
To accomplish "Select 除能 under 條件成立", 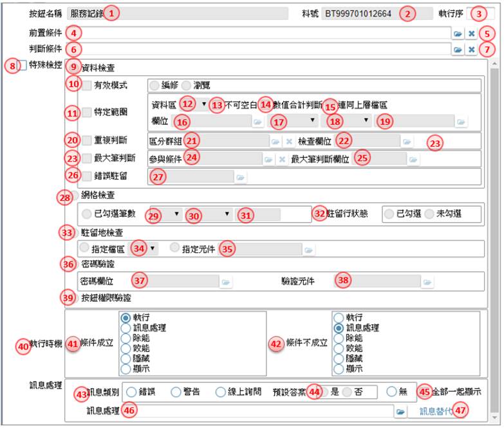I will pyautogui.click(x=126, y=339).
